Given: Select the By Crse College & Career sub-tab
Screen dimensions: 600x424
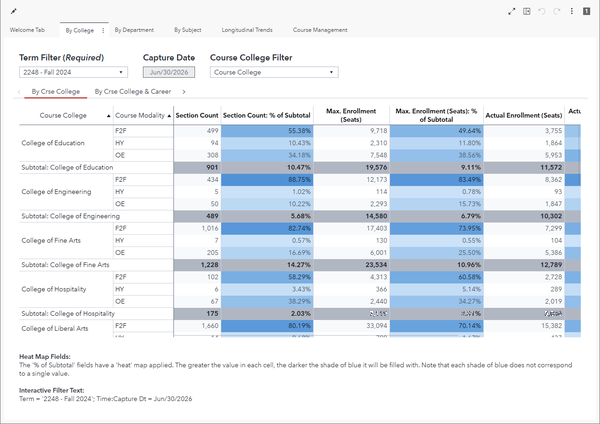Looking at the screenshot, I should (x=133, y=92).
